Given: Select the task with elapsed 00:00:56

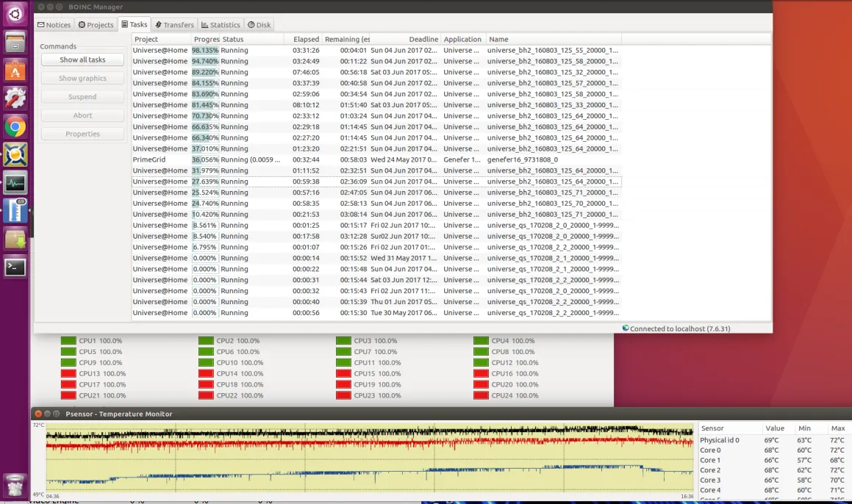Looking at the screenshot, I should tap(376, 313).
